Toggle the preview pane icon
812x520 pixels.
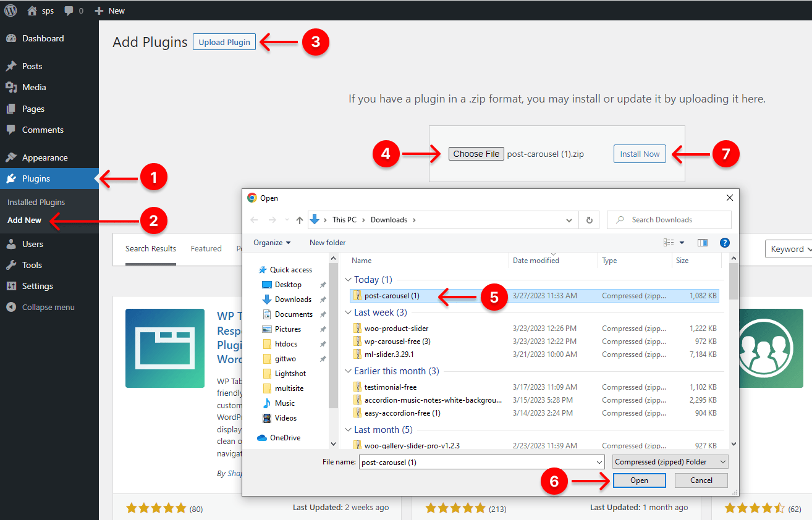(702, 243)
